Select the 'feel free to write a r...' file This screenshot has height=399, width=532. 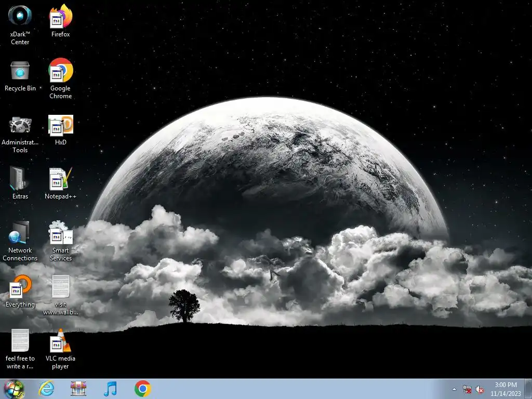(x=20, y=349)
